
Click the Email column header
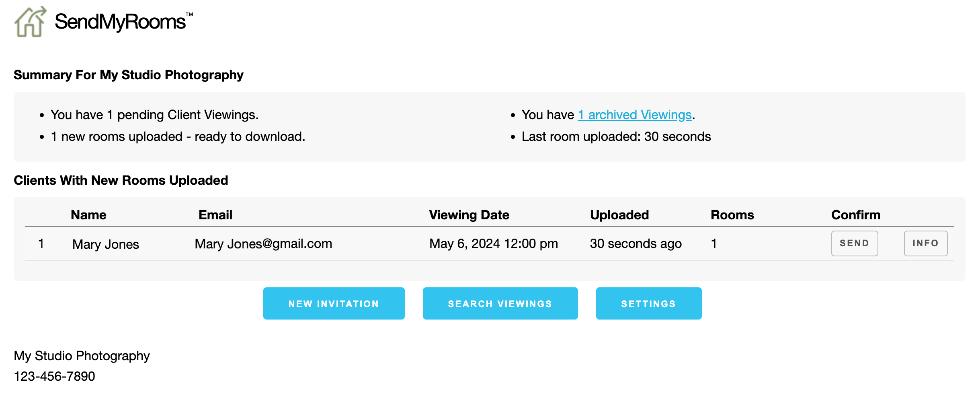tap(215, 215)
